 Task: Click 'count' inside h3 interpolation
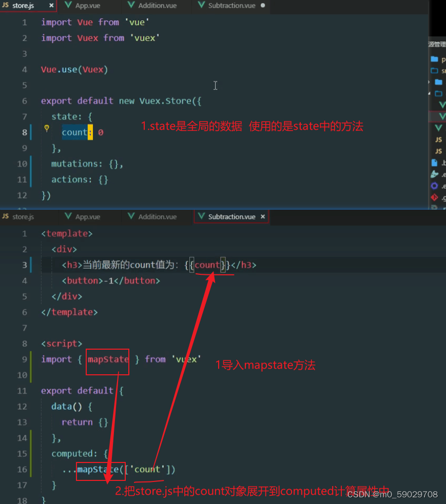pyautogui.click(x=207, y=265)
